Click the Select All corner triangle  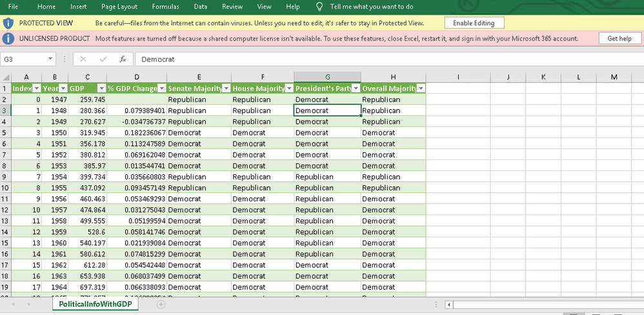point(5,77)
